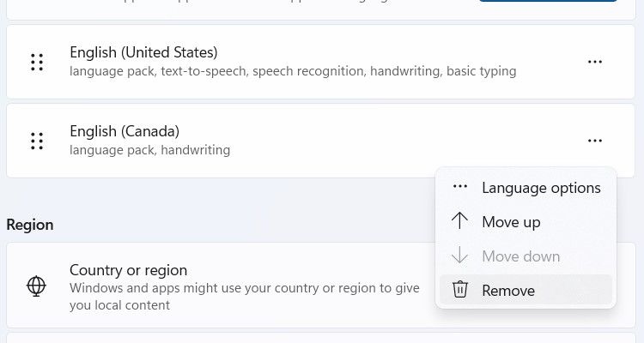Click the "language pack, handwriting" subtitle
Image resolution: width=644 pixels, height=343 pixels.
pyautogui.click(x=149, y=151)
